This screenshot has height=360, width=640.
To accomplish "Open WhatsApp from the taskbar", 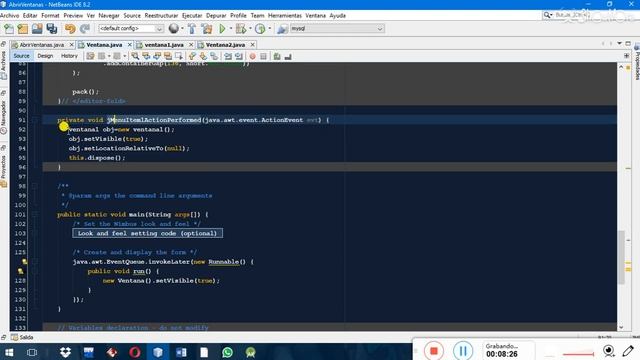I will click(x=227, y=352).
